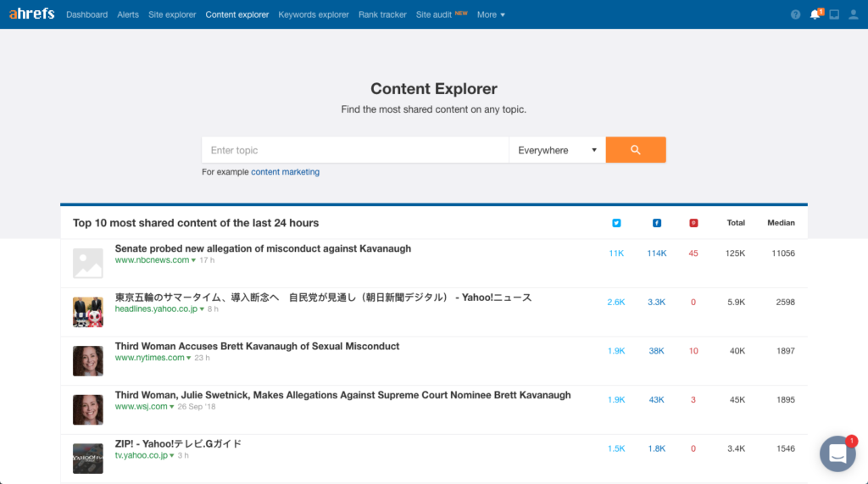Click the Median column header
Screen dimensions: 868x484
(781, 223)
